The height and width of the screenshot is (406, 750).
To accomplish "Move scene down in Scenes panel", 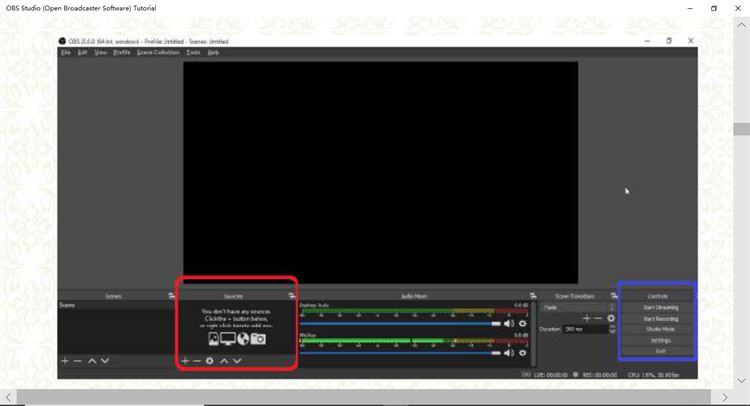I will (x=105, y=361).
